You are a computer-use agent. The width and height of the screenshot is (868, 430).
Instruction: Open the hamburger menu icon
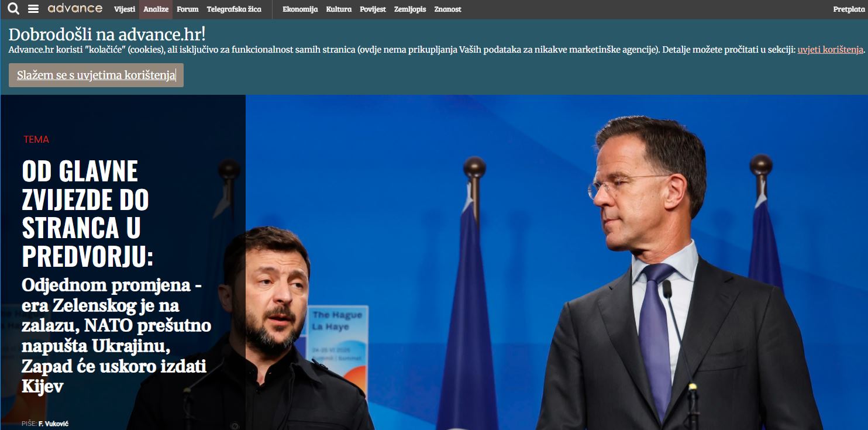[33, 9]
